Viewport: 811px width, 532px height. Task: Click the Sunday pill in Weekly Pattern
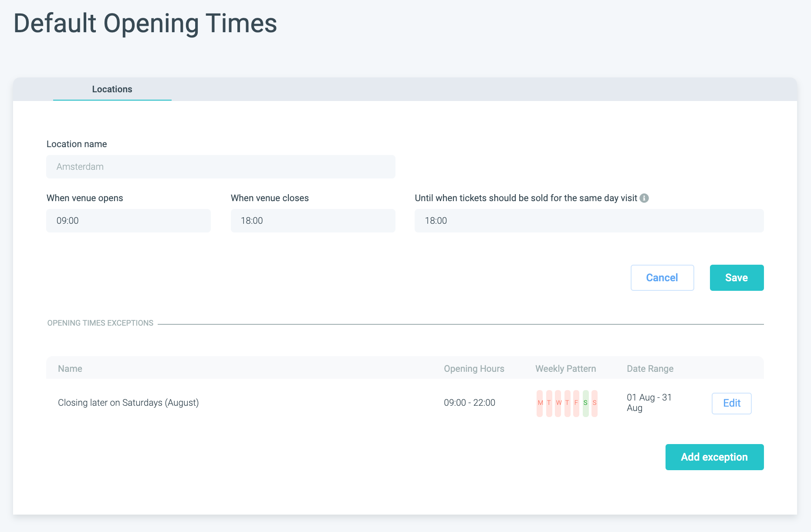point(595,403)
